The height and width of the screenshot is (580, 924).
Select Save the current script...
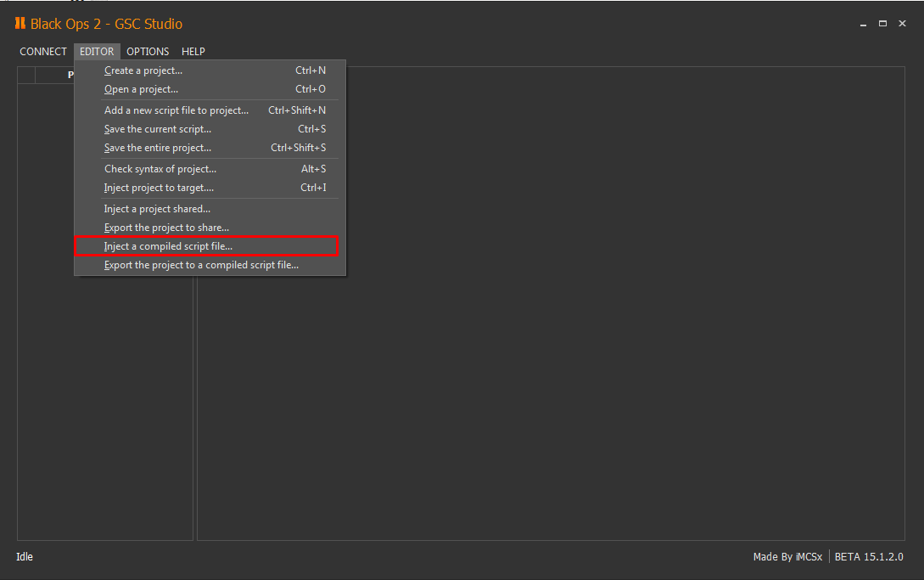click(210, 128)
